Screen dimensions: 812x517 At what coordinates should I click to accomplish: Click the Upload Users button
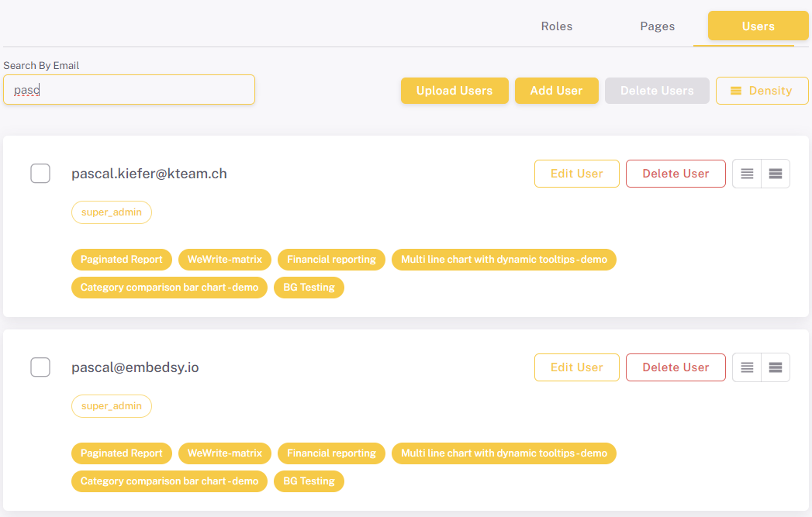pyautogui.click(x=454, y=90)
